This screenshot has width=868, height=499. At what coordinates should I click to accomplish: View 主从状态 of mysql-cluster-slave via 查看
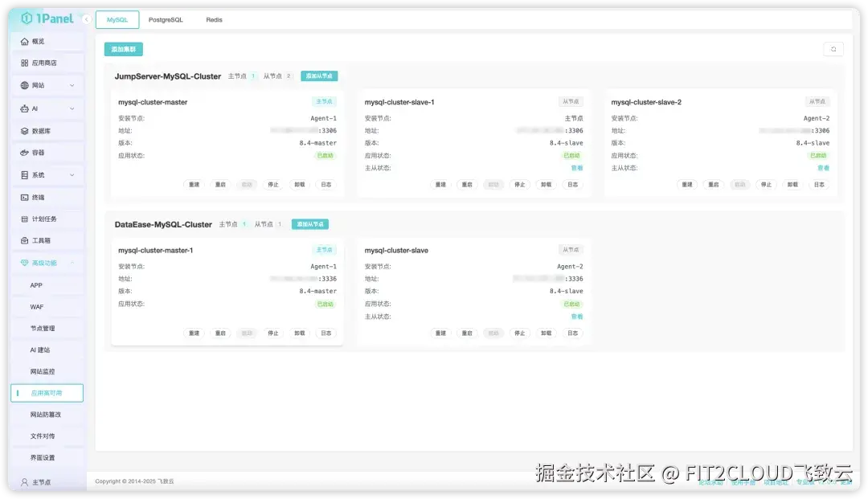[577, 317]
